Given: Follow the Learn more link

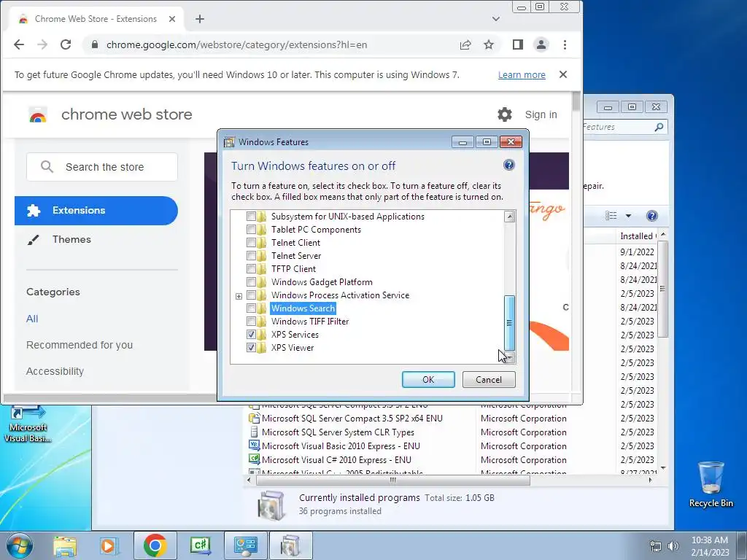Looking at the screenshot, I should click(x=522, y=75).
